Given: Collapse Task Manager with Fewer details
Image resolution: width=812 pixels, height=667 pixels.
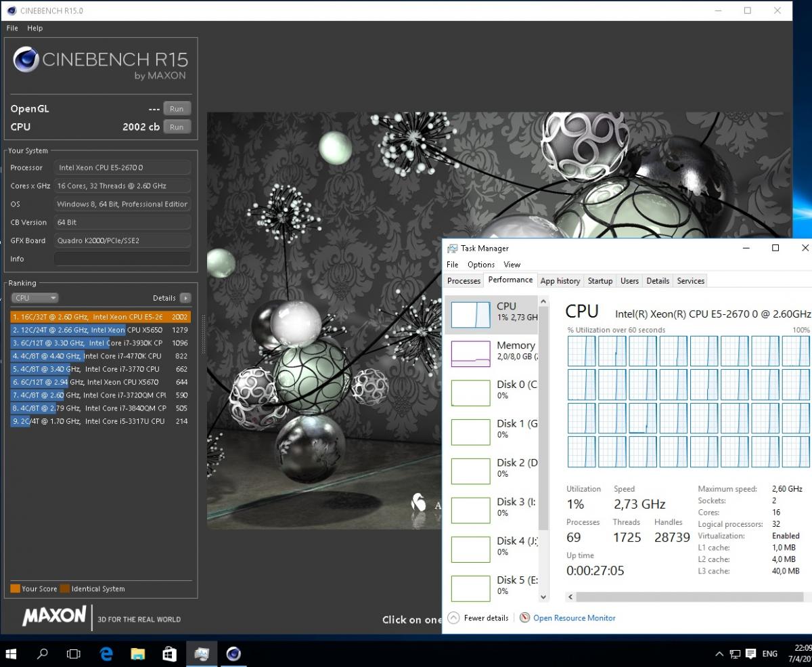Looking at the screenshot, I should coord(478,618).
